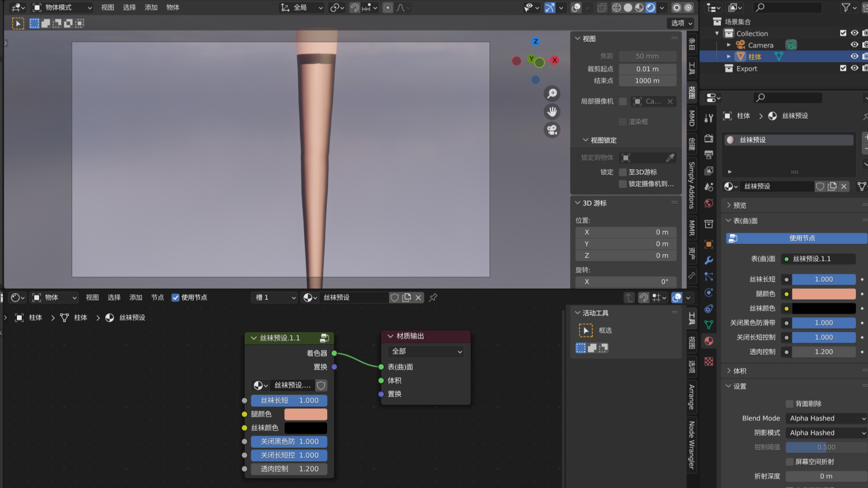Toggle camera view with camera gizmo icon
This screenshot has height=488, width=868.
click(552, 130)
